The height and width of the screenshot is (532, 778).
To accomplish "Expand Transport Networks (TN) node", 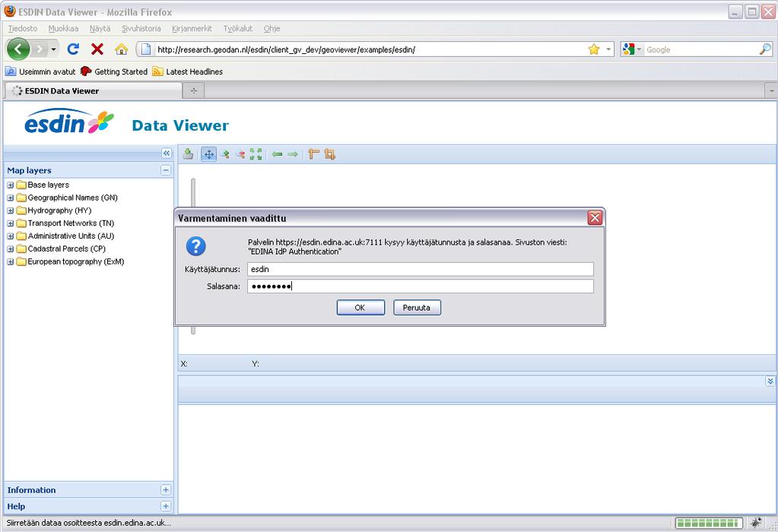I will point(11,223).
